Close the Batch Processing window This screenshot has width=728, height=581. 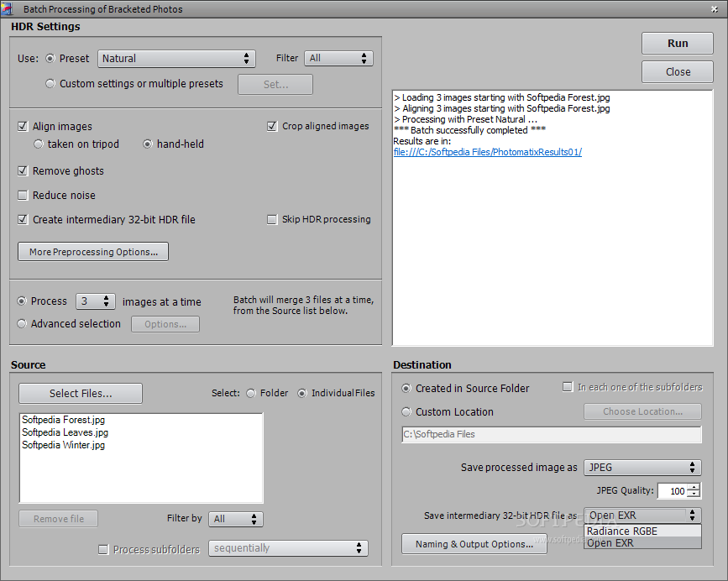(715, 9)
